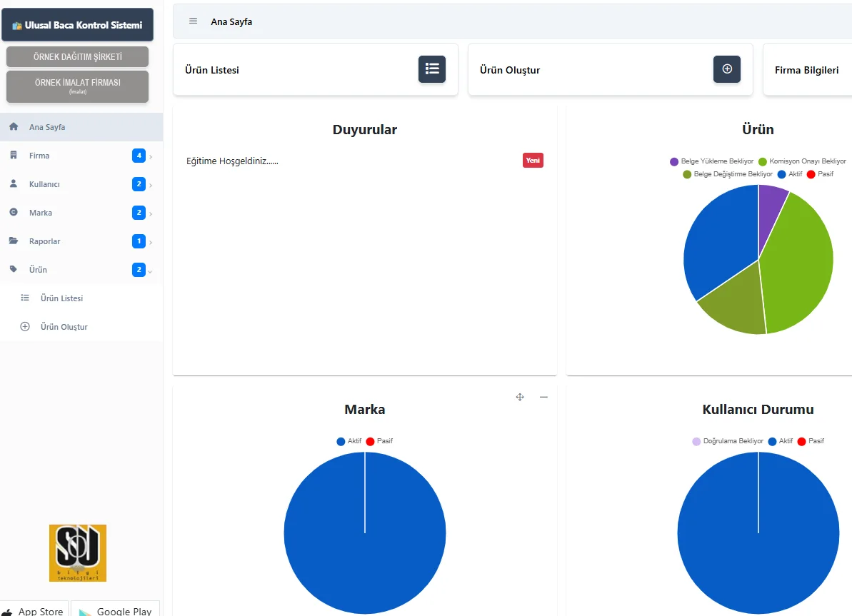Expand the Marka menu chevron

(x=151, y=214)
